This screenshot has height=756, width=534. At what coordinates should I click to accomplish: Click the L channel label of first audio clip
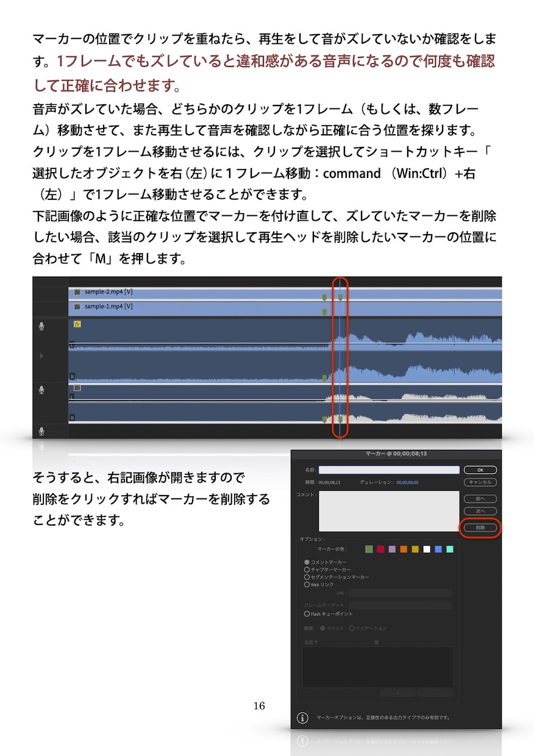(x=72, y=345)
